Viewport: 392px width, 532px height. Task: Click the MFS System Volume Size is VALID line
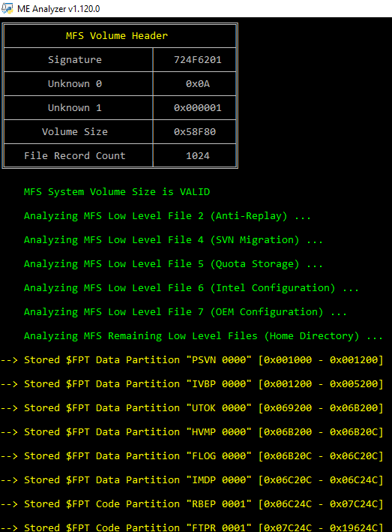tap(117, 192)
